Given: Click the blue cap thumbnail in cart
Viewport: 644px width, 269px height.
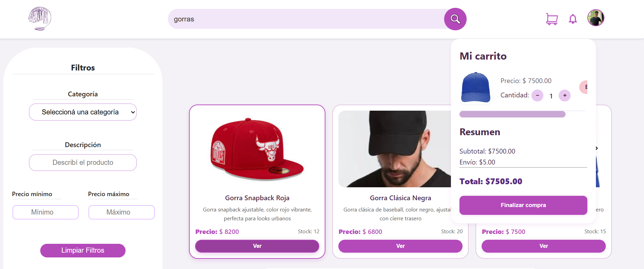Looking at the screenshot, I should click(x=475, y=88).
